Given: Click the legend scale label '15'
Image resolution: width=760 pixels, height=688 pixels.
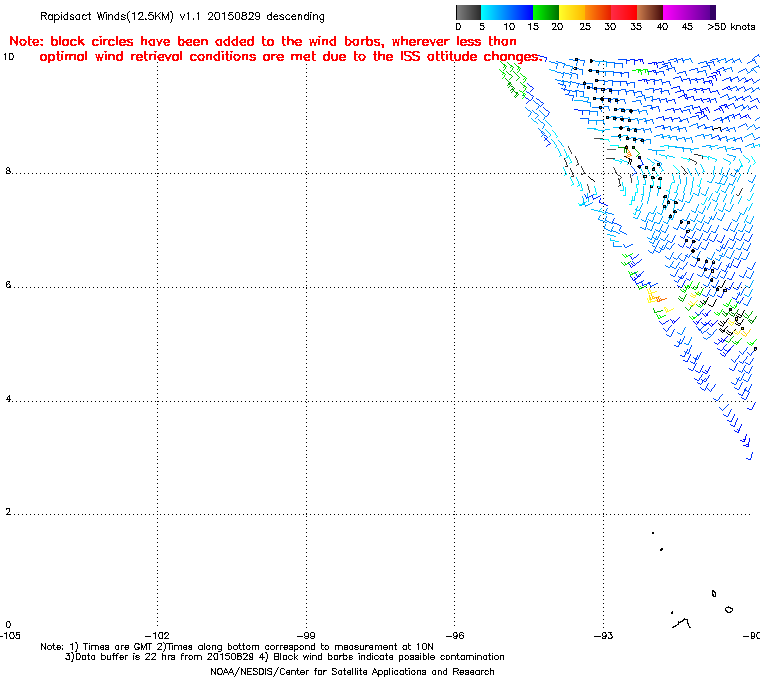Looking at the screenshot, I should coord(533,27).
